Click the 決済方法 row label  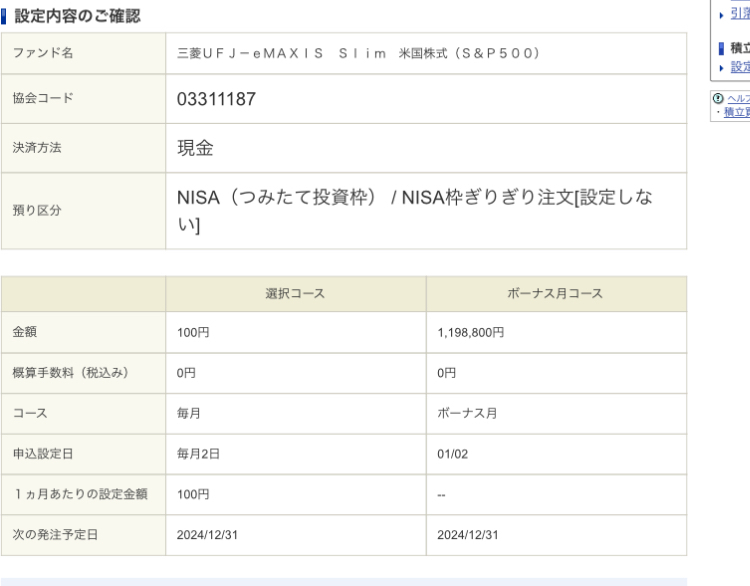(37, 147)
